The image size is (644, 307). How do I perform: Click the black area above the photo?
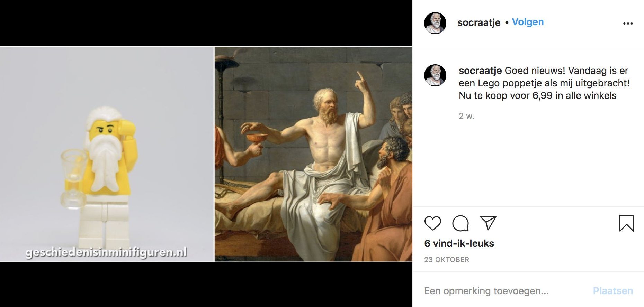point(206,23)
